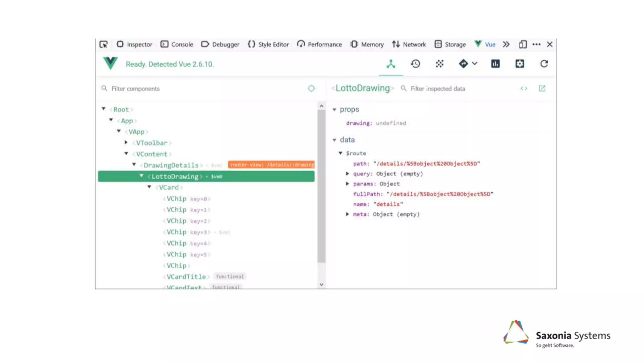Select the Components tree view icon

[x=391, y=64]
